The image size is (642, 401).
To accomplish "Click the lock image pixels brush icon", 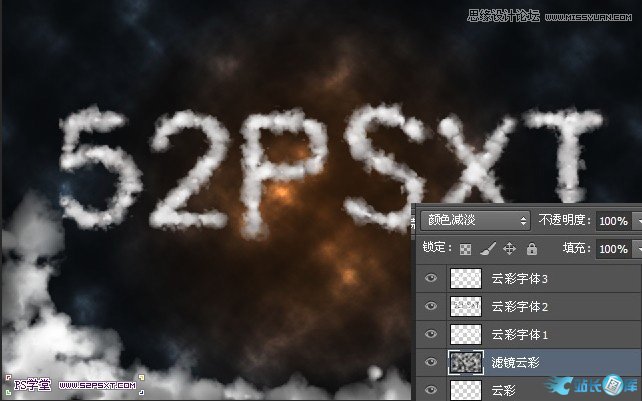I will (486, 249).
